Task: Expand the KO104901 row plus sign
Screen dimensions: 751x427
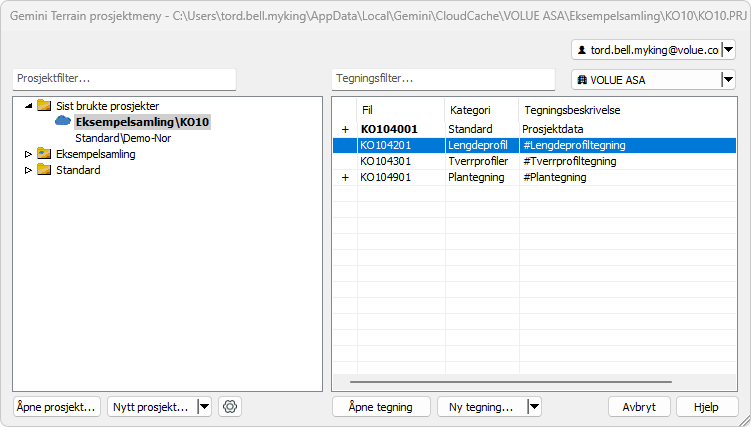Action: click(x=345, y=177)
